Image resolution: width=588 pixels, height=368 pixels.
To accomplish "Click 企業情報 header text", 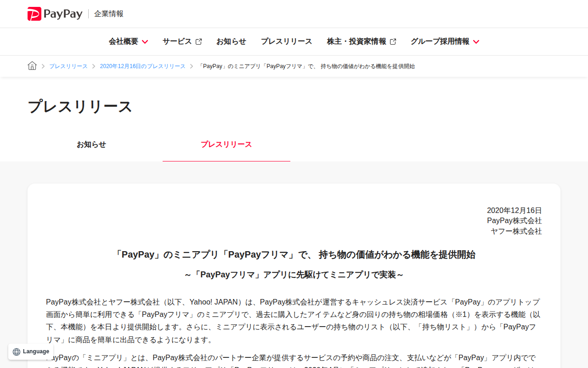I will pyautogui.click(x=109, y=14).
